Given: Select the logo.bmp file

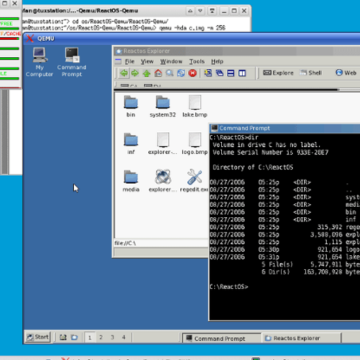Looking at the screenshot, I should pyautogui.click(x=195, y=144).
